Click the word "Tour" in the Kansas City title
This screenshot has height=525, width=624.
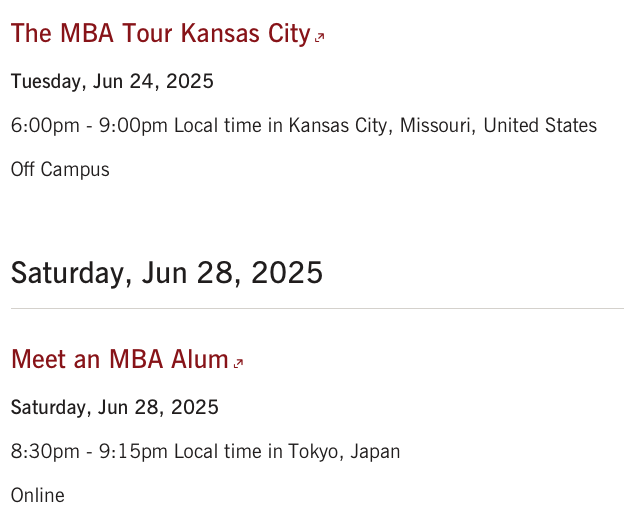[x=147, y=33]
